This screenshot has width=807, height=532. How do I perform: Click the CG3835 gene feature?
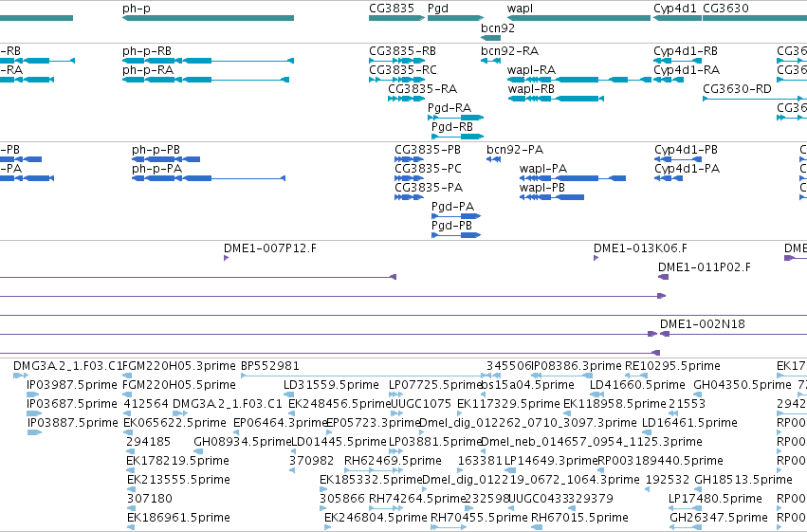coord(396,18)
